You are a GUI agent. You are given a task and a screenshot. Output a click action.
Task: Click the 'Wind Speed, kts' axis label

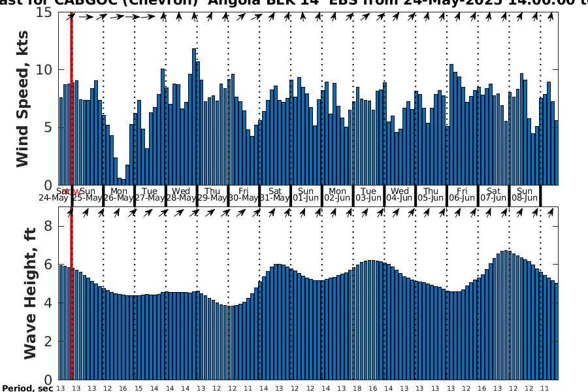(22, 99)
